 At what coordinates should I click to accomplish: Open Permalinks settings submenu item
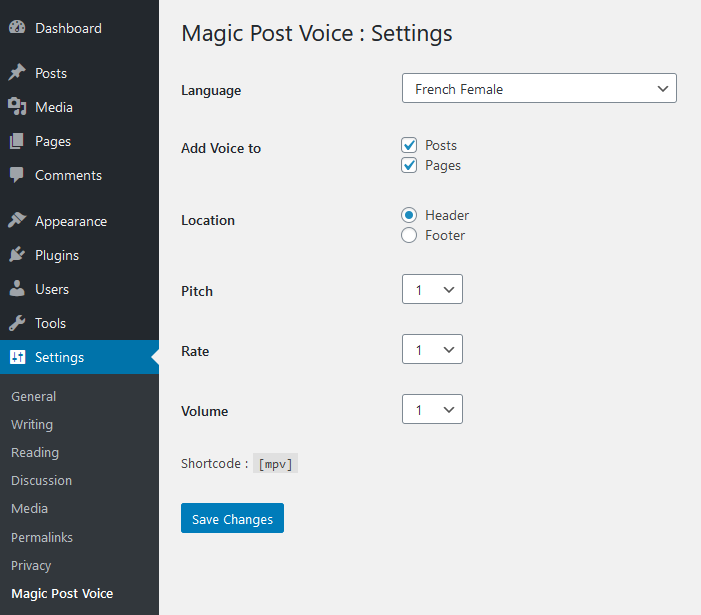click(42, 537)
